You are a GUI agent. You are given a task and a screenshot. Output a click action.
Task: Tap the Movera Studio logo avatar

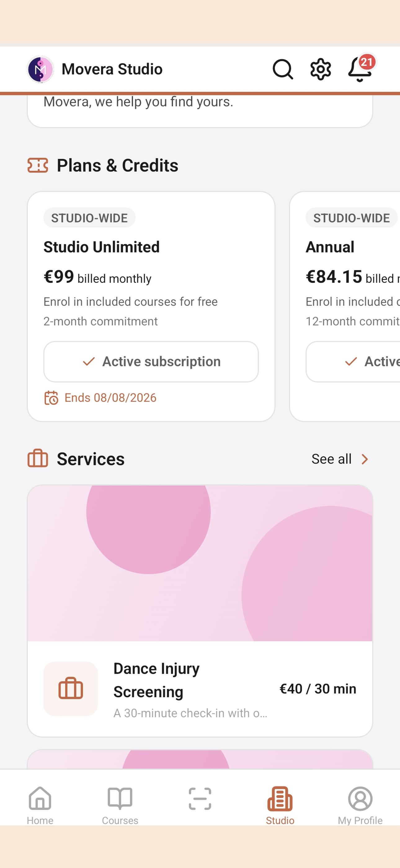pos(40,69)
